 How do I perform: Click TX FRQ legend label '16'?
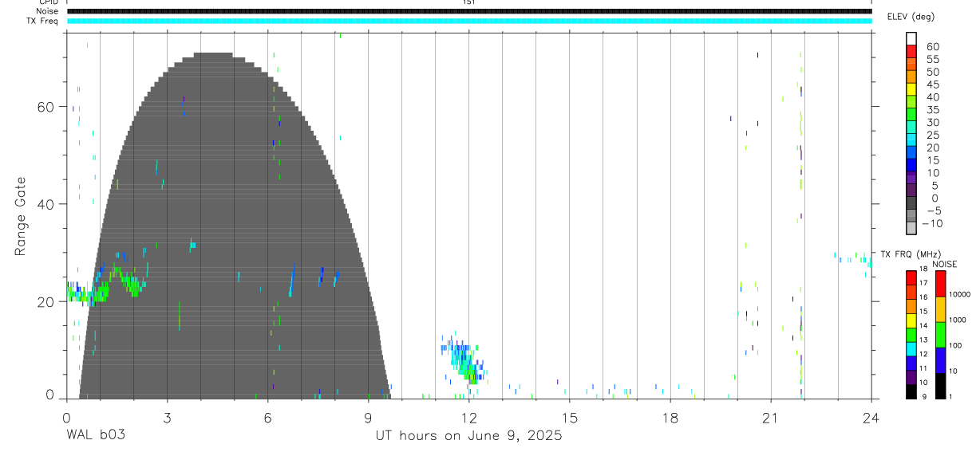[x=923, y=297]
